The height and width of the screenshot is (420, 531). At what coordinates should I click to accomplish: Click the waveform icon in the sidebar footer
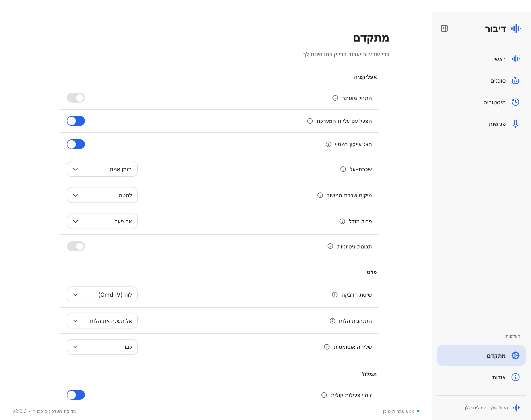(x=516, y=408)
